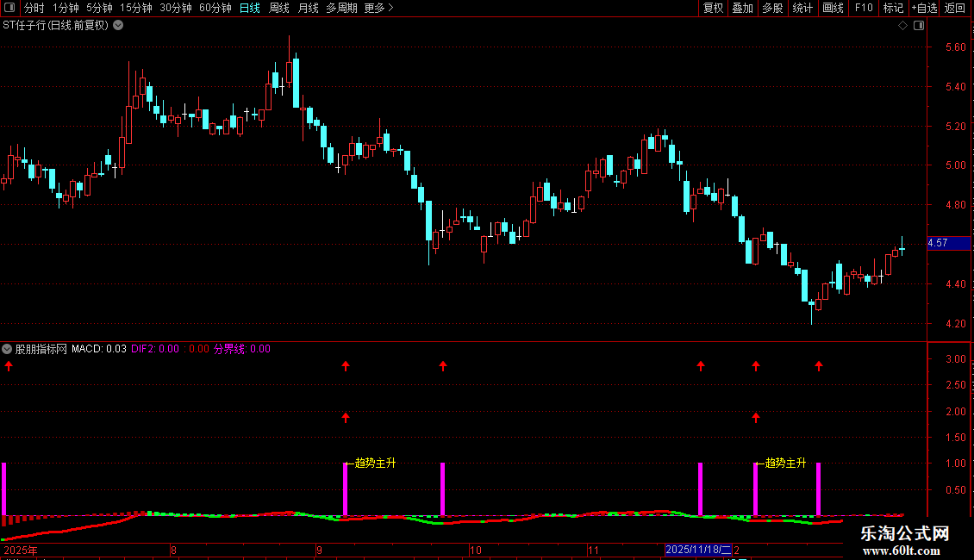The height and width of the screenshot is (560, 974).
Task: Click the 2025/11/18 date marker on axis
Action: point(698,550)
